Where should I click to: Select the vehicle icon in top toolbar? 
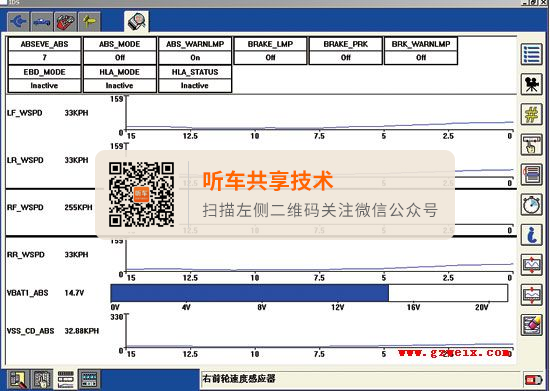pyautogui.click(x=42, y=22)
